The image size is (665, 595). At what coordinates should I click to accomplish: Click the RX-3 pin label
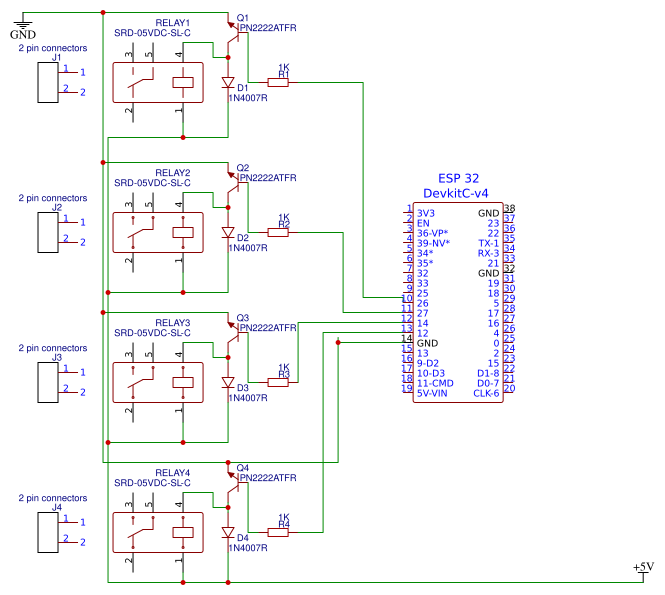pos(488,253)
